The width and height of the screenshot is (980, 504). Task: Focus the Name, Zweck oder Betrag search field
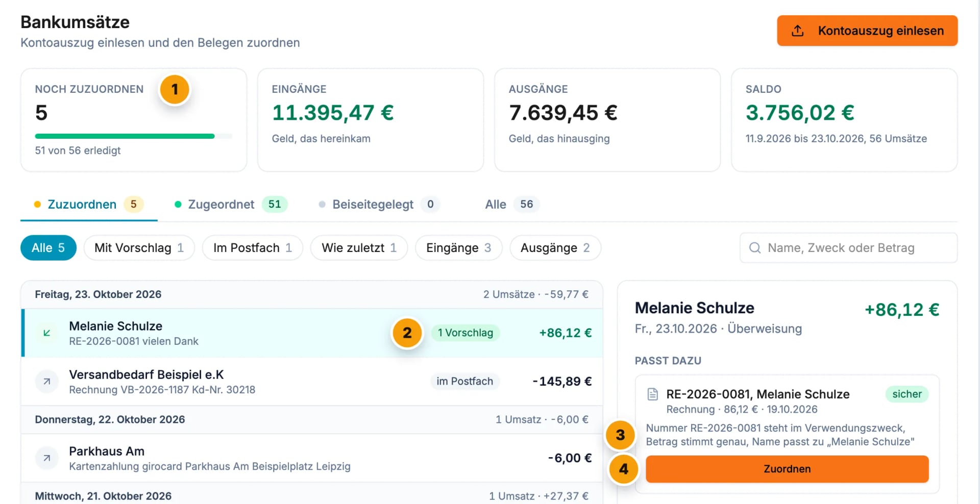point(848,248)
